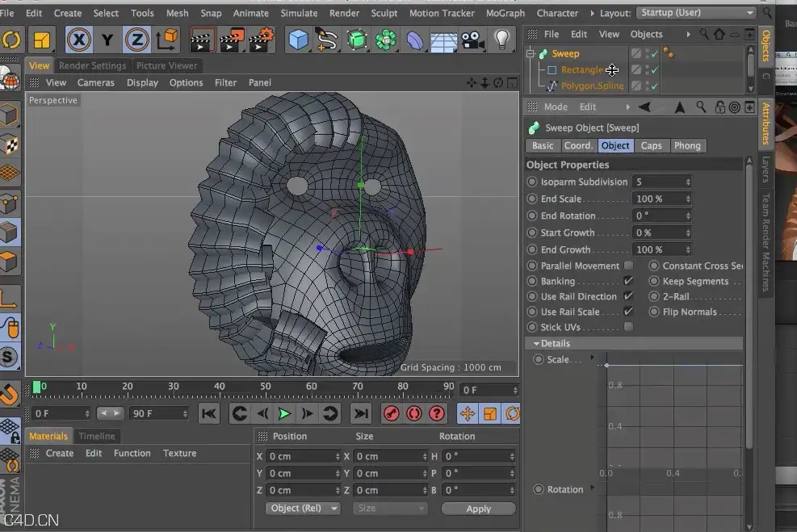
Task: Open the Objects manager search icon
Action: click(704, 35)
